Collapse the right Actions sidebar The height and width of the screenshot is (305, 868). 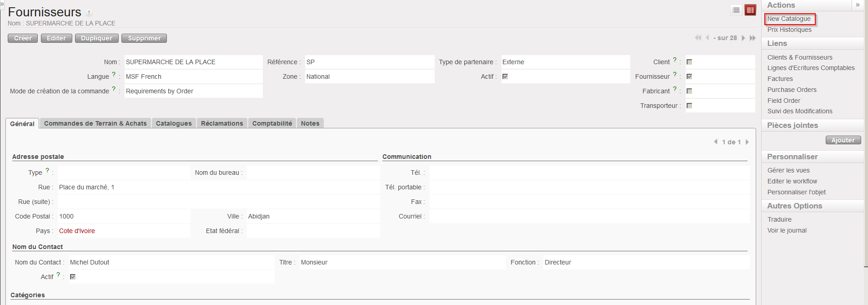pyautogui.click(x=858, y=5)
